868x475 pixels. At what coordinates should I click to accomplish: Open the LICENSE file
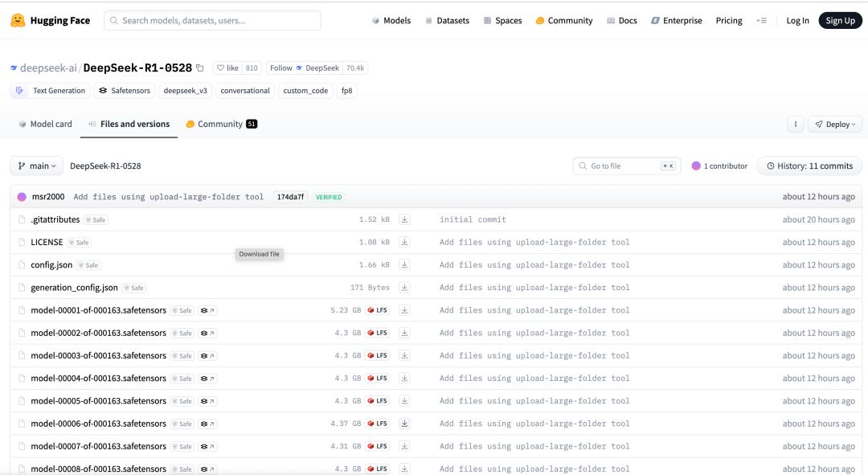tap(47, 242)
